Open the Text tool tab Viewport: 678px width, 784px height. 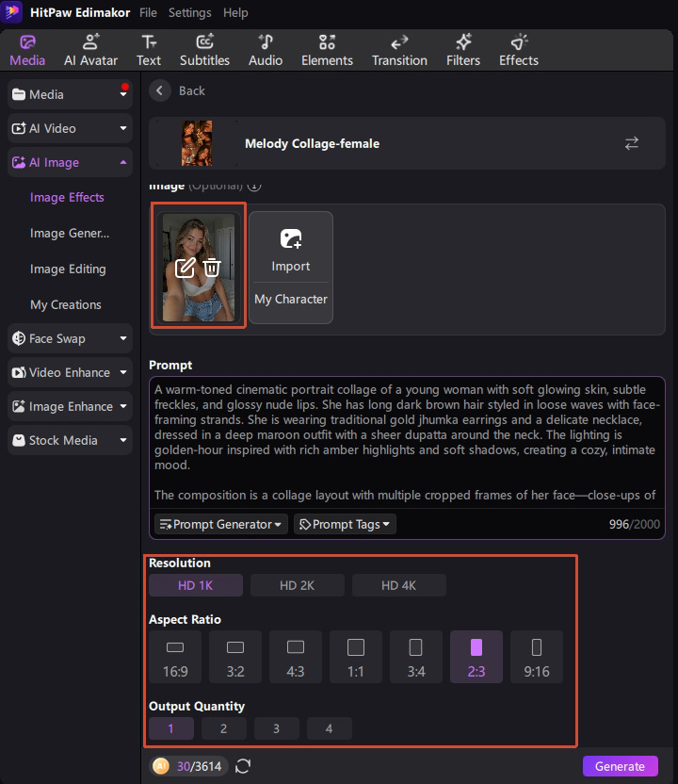pyautogui.click(x=149, y=51)
